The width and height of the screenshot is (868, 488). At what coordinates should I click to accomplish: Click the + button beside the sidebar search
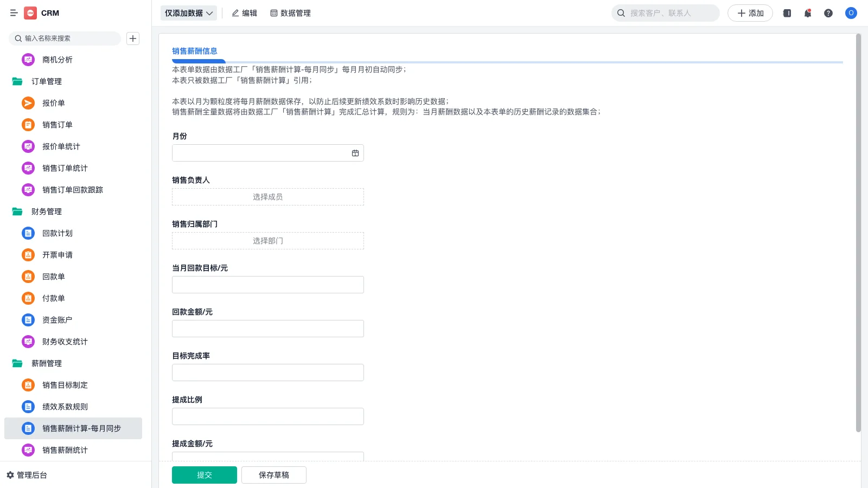coord(133,38)
